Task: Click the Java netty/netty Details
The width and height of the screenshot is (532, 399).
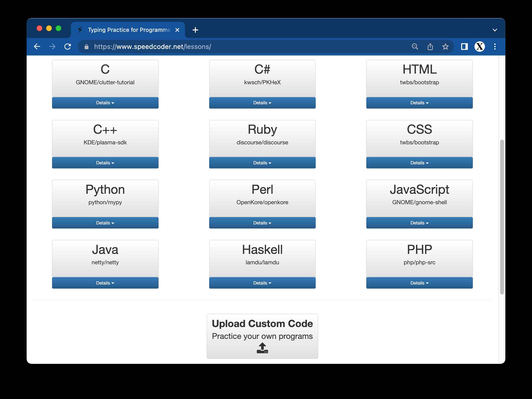Action: (105, 282)
